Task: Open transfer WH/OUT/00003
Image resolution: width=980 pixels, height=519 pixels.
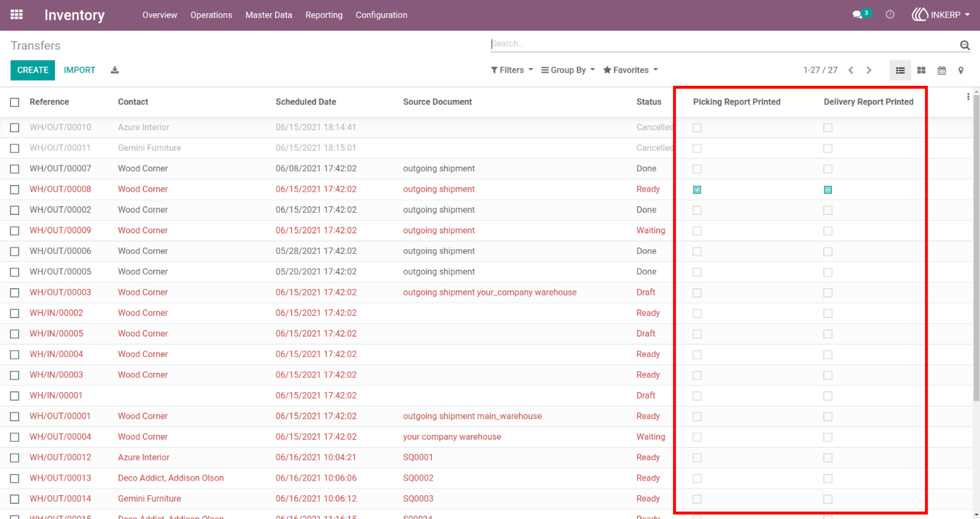Action: click(x=60, y=292)
